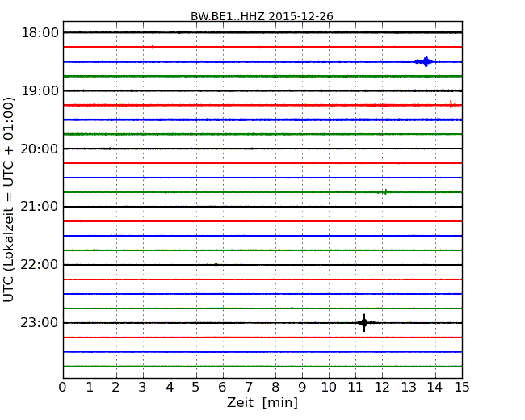Screen dimensions: 525x420
Task: Click x-axis tick label 12
Action: click(382, 387)
